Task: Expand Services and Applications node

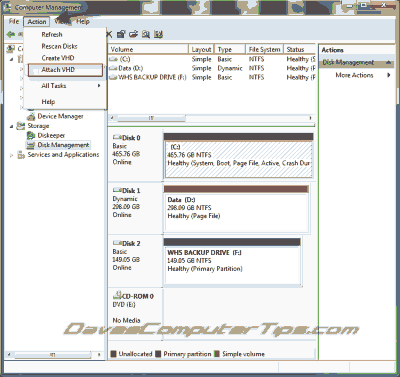Action: tap(12, 155)
